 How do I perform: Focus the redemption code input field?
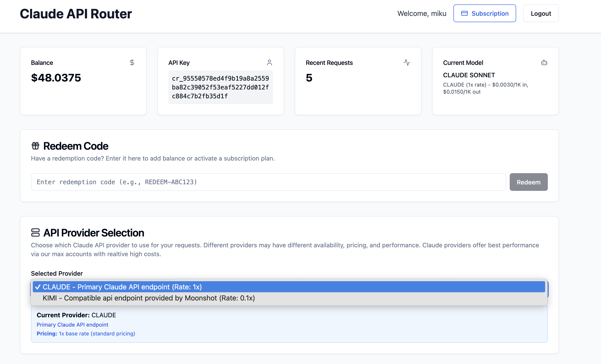tap(268, 182)
